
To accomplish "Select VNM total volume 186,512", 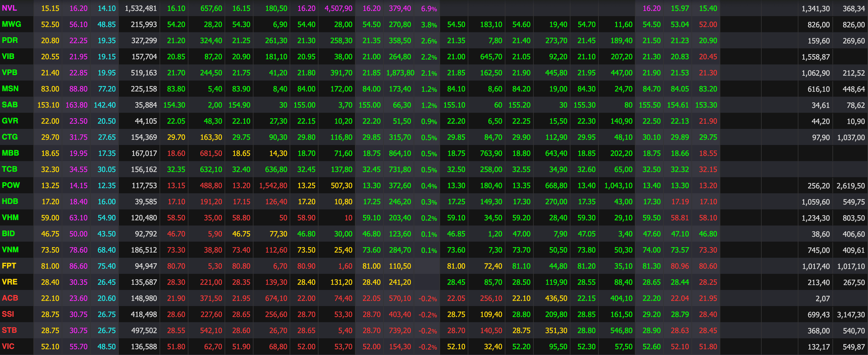I will tap(144, 250).
